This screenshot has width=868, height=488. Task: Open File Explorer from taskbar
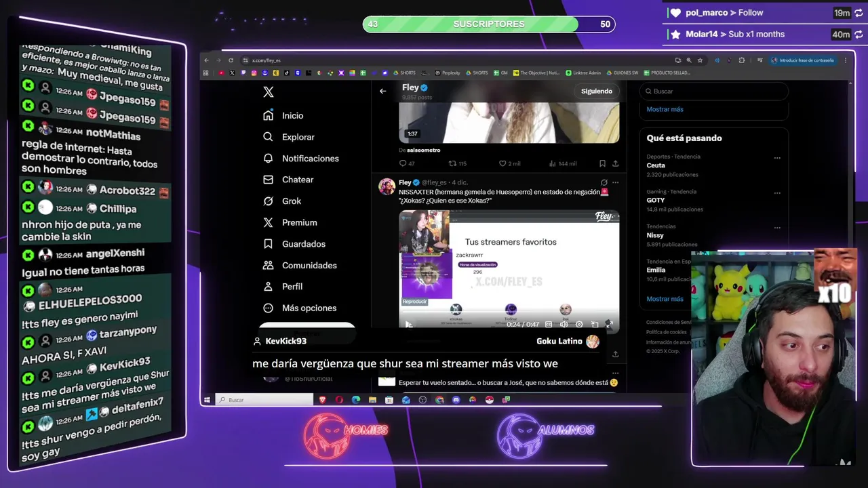[x=372, y=400]
